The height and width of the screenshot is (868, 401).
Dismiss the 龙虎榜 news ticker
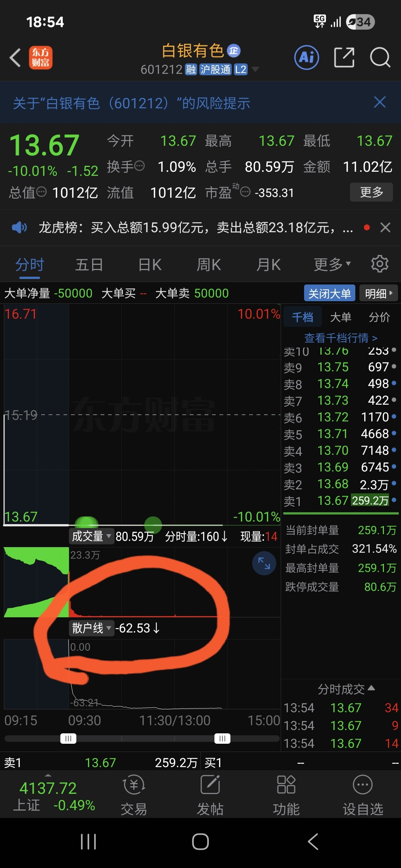(385, 227)
